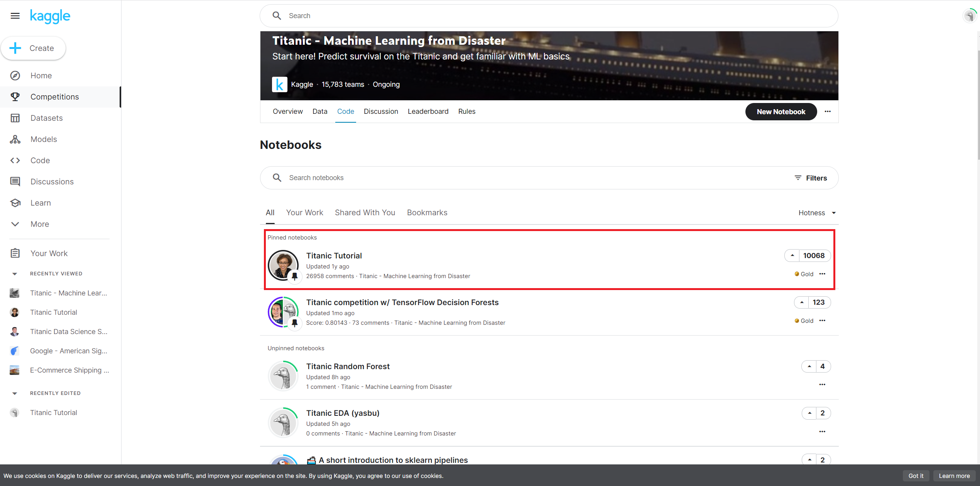Open the user profile avatar
Image resolution: width=980 pixels, height=486 pixels.
(x=970, y=16)
